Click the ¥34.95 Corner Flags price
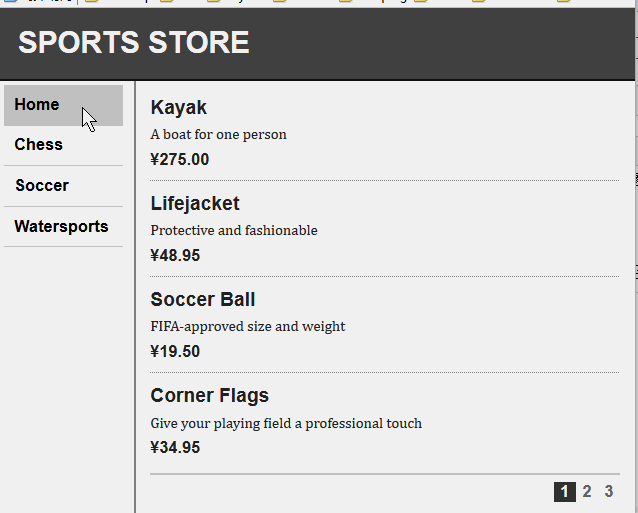The height and width of the screenshot is (513, 638). coord(175,448)
